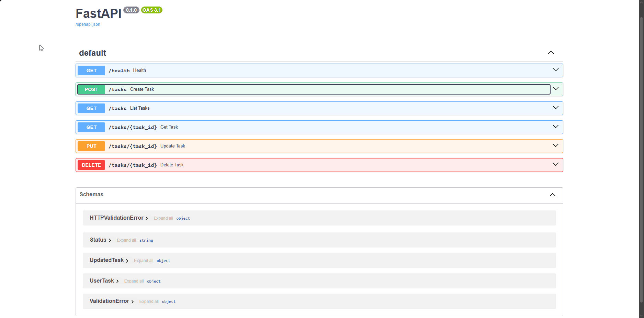The image size is (644, 318).
Task: Click the Update Task summary text
Action: click(173, 146)
